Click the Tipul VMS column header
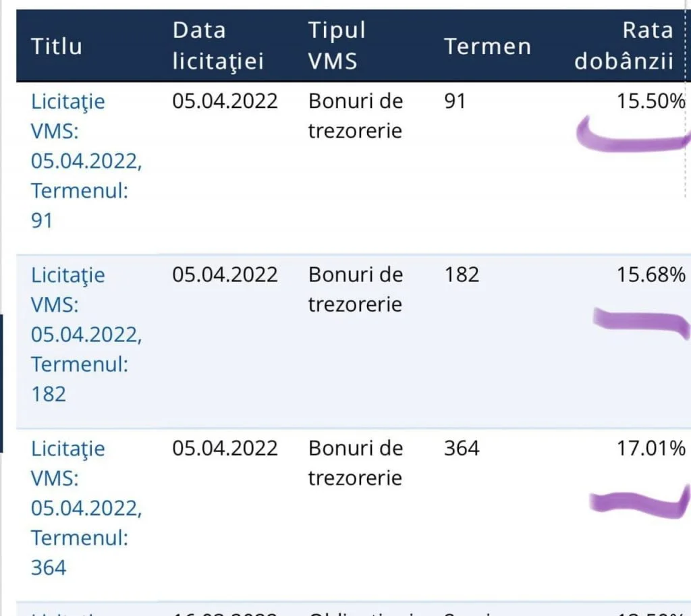Image resolution: width=691 pixels, height=616 pixels. coord(337,46)
